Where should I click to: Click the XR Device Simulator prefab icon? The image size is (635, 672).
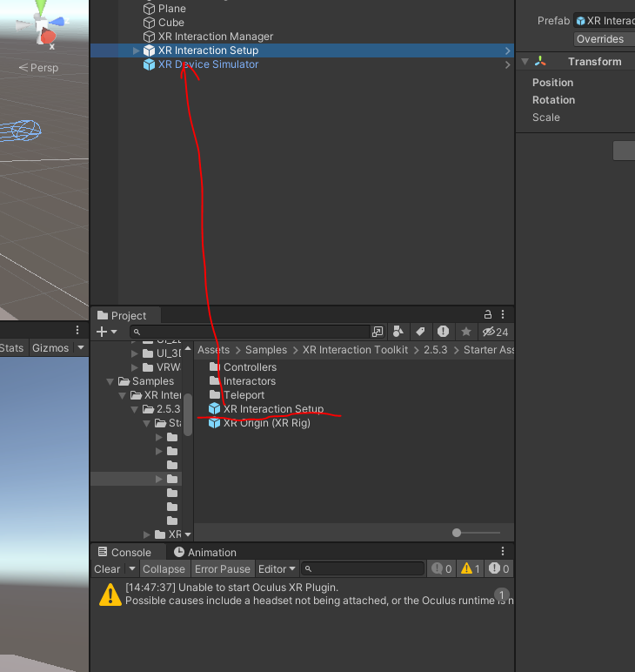pos(149,64)
